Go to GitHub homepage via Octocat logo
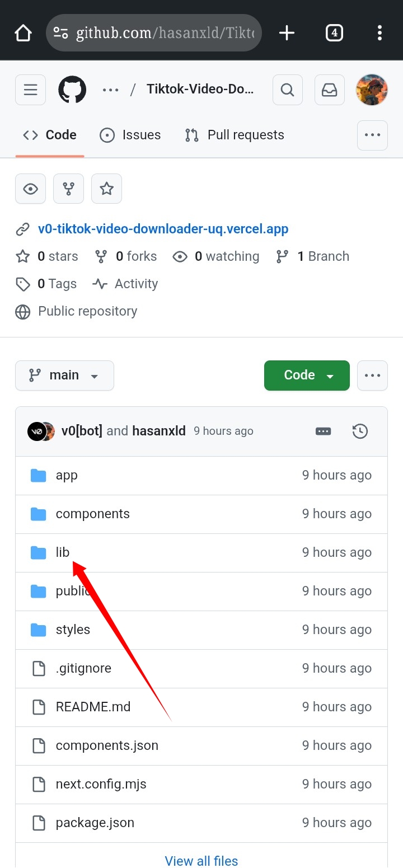Screen dimensions: 403x868 coord(72,90)
